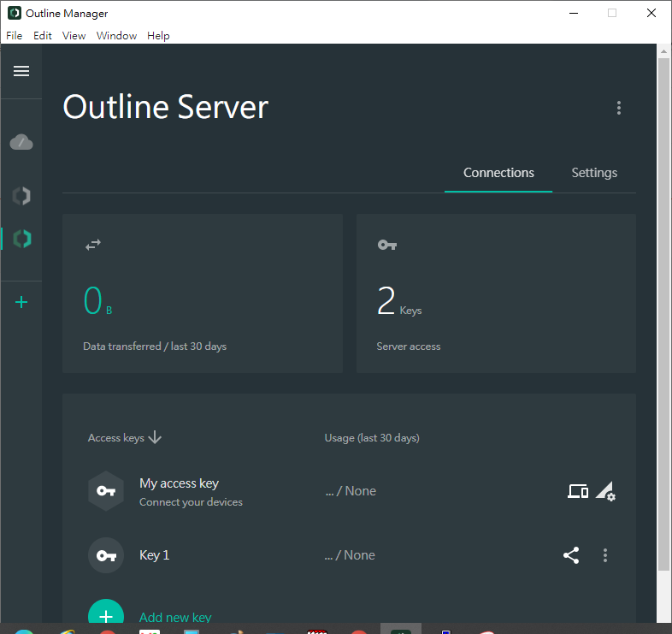Click the data transfer arrows icon

click(93, 245)
